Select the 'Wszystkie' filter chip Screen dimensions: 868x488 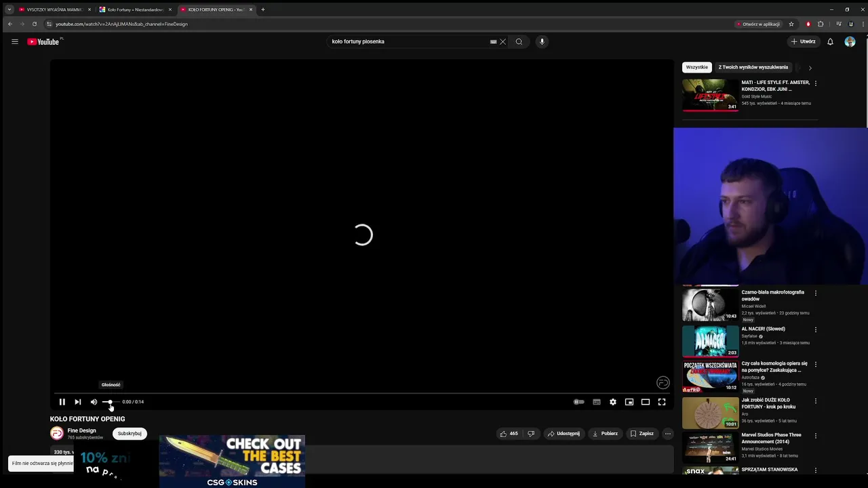pos(696,67)
